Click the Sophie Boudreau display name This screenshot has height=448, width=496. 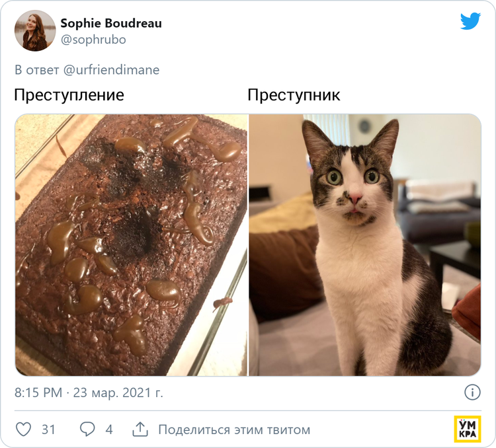coord(111,23)
